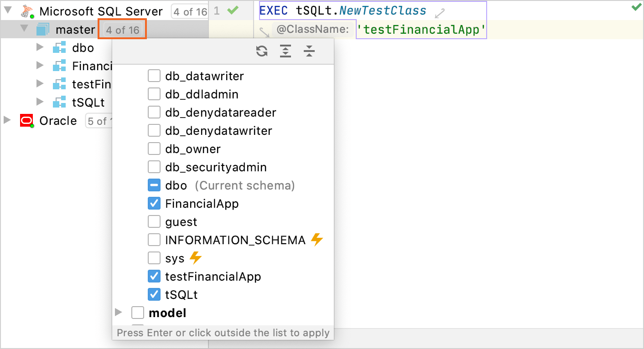Check the INFORMATION_SCHEMA checkbox
Viewport: 644px width, 349px height.
click(x=154, y=240)
